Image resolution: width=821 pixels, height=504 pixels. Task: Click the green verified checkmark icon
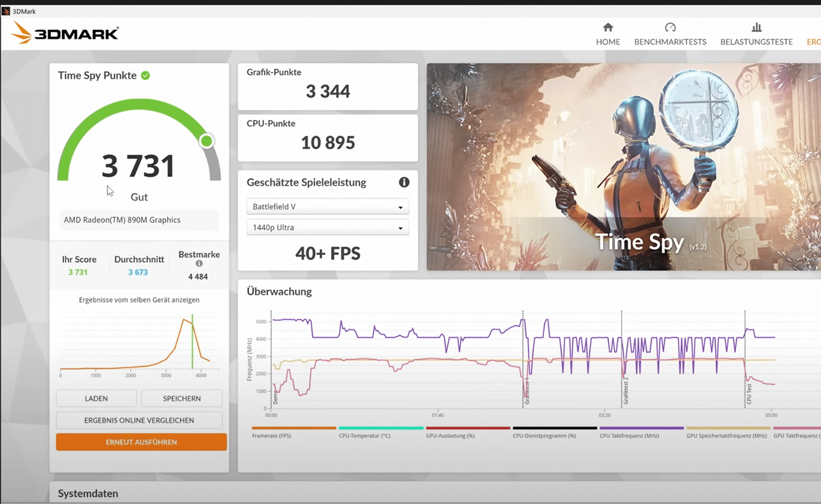pyautogui.click(x=145, y=75)
